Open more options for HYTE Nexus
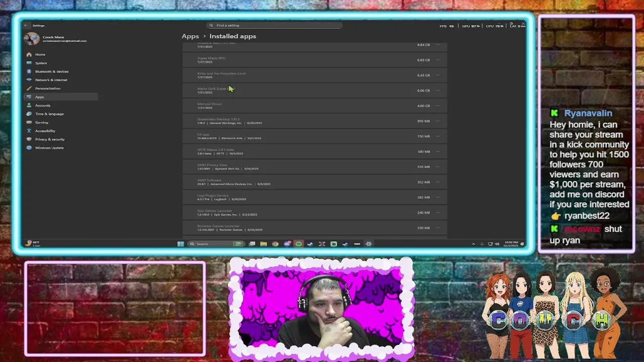Viewport: 644px width, 362px height. (438, 151)
